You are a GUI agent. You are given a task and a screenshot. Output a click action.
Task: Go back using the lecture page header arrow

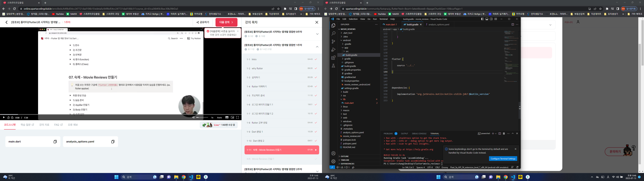coord(7,22)
